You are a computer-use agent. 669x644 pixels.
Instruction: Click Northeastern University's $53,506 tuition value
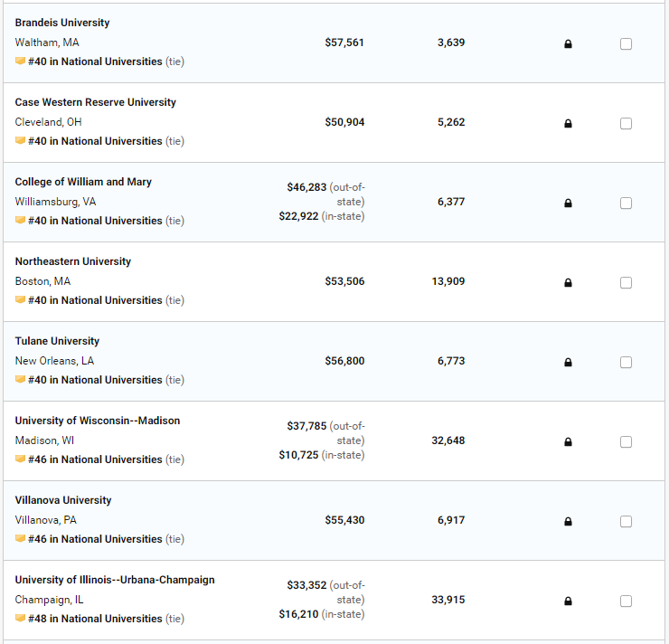point(344,281)
